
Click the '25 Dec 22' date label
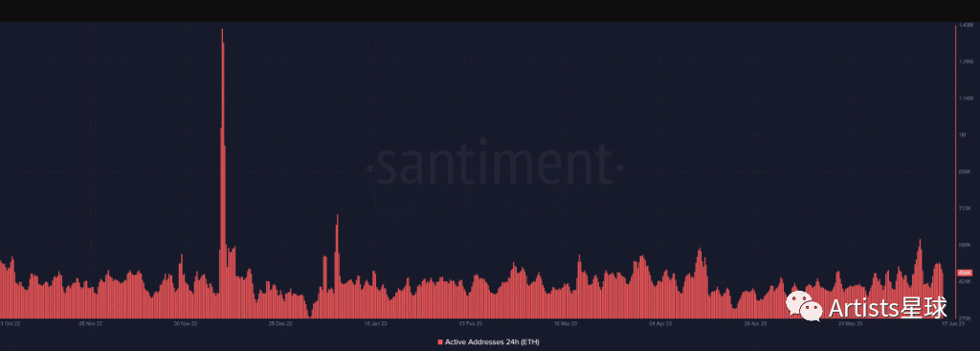280,324
